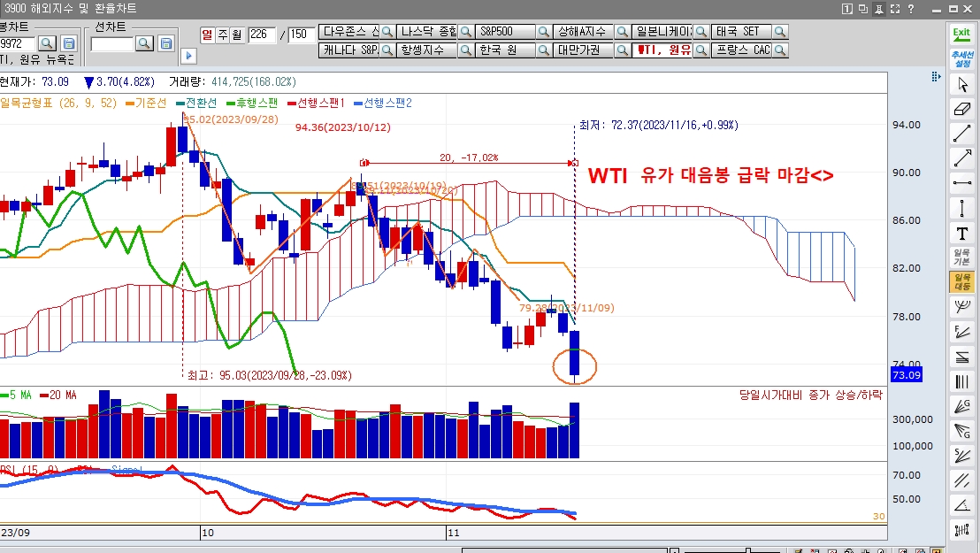This screenshot has width=980, height=553.
Task: Expand panel with blue play arrow button
Action: coord(188,56)
